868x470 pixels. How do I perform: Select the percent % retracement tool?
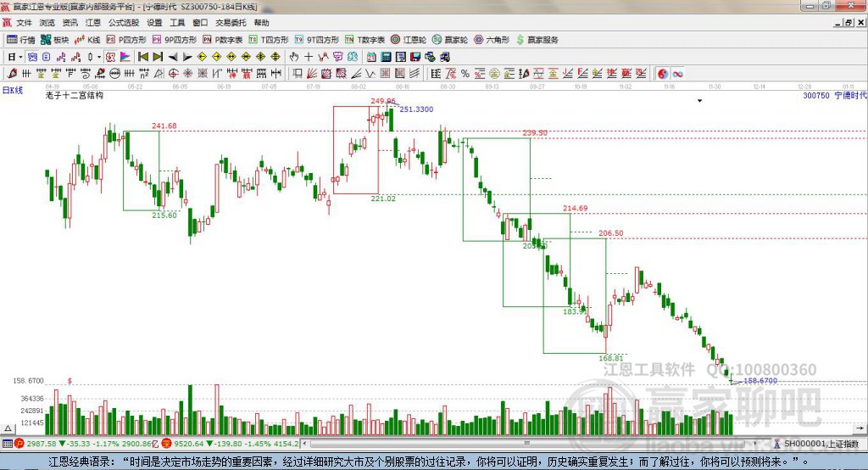pos(465,73)
